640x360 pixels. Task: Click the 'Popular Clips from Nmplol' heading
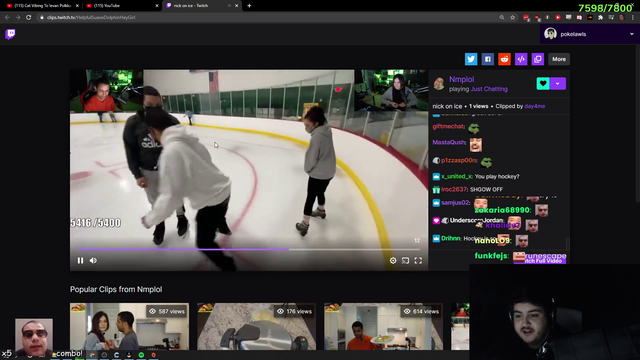(116, 289)
